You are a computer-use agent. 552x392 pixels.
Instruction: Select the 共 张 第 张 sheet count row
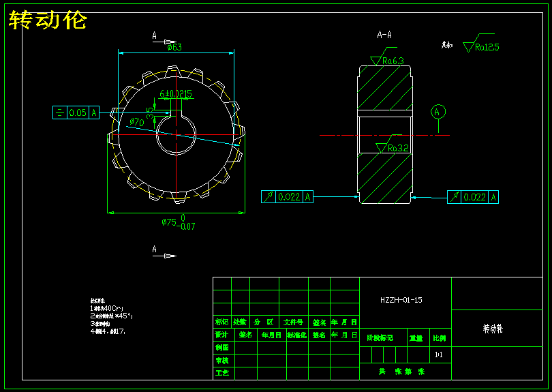point(405,372)
